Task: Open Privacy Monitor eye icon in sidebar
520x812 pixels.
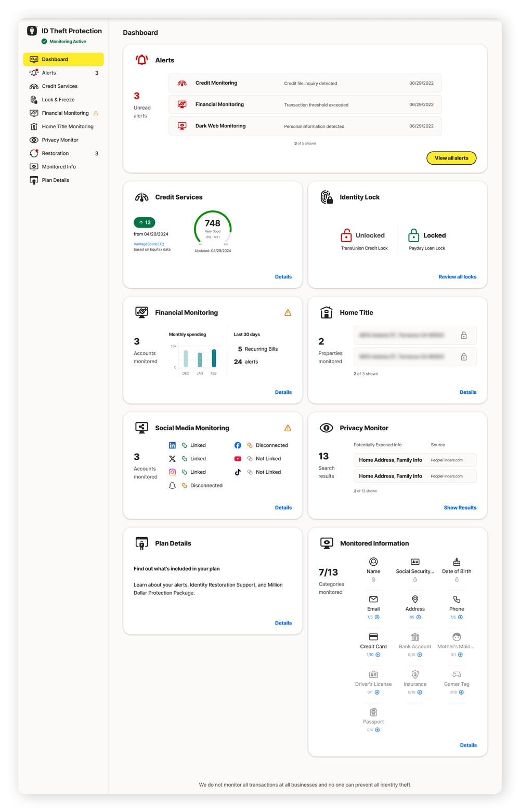Action: 34,139
